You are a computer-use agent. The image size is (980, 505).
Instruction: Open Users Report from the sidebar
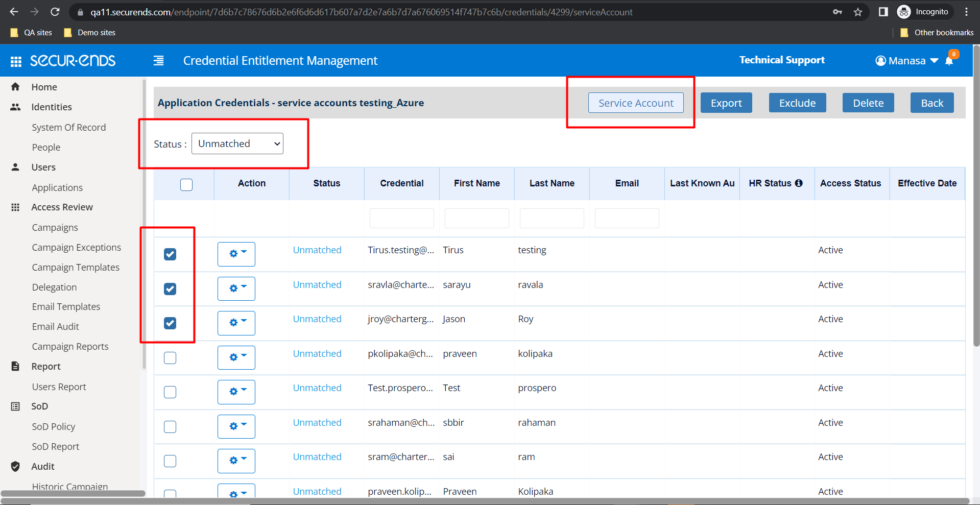[59, 387]
